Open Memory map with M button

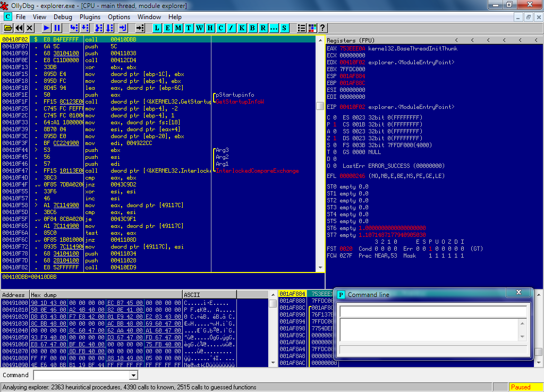coord(178,28)
